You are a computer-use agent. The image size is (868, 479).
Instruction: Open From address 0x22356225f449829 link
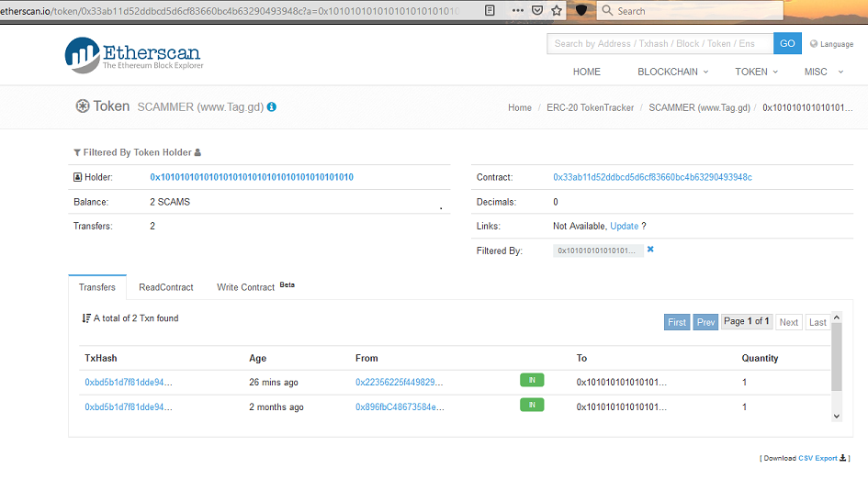400,383
